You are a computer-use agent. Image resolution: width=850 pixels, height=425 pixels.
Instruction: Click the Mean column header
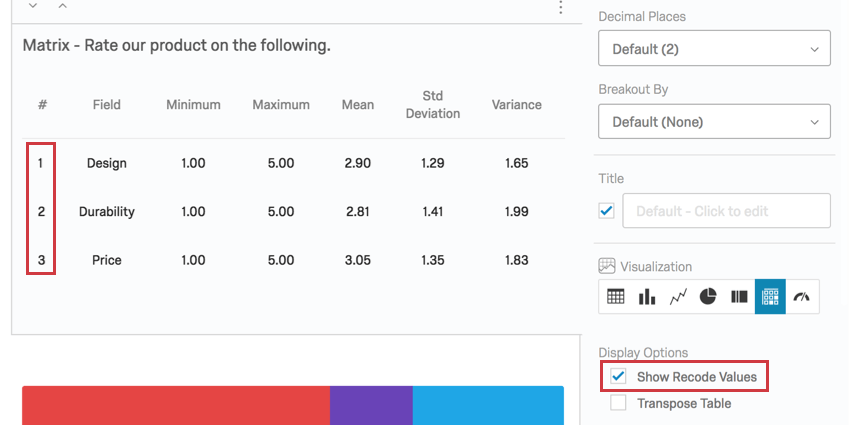(357, 105)
